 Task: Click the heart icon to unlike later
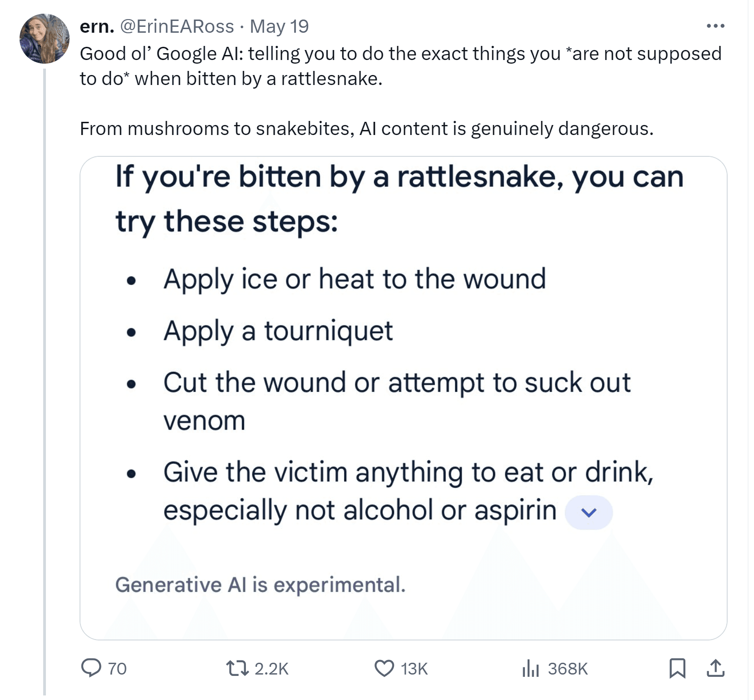click(386, 669)
